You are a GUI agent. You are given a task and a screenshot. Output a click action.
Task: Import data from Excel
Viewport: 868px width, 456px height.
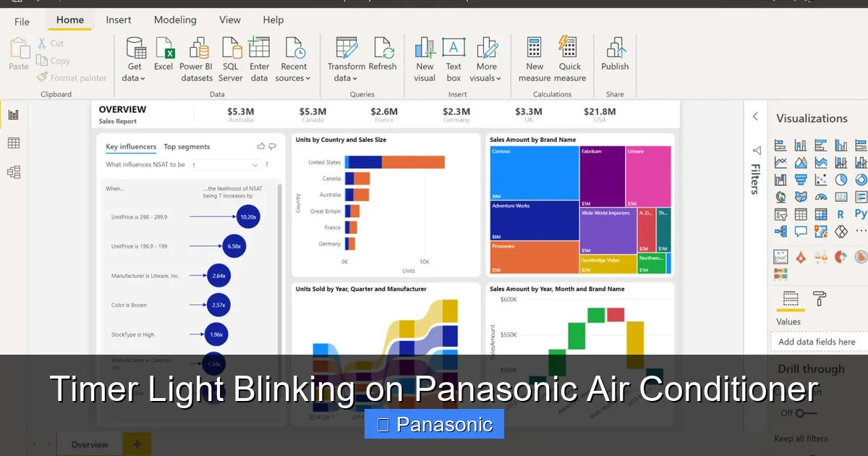163,54
